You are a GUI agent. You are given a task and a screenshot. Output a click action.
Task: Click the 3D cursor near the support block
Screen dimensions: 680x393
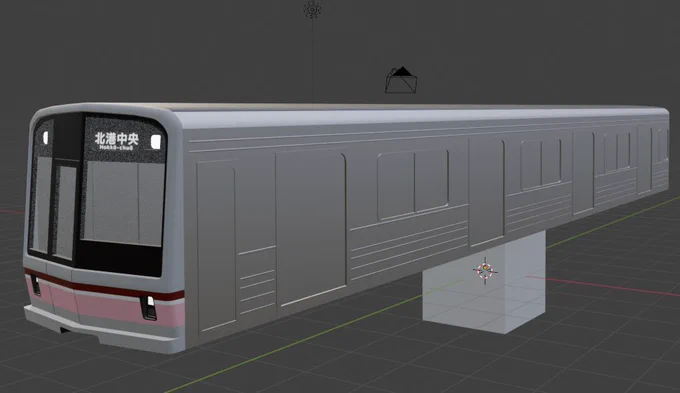[485, 271]
